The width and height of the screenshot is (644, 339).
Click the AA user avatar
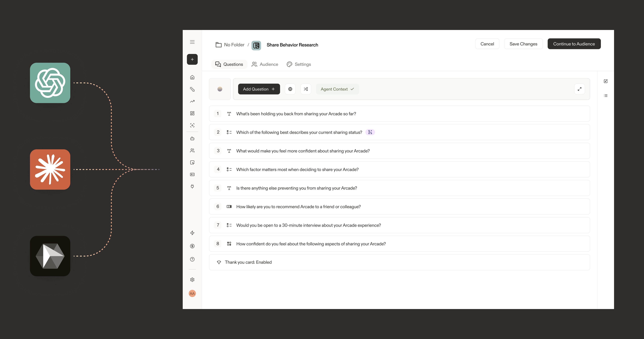[192, 293]
